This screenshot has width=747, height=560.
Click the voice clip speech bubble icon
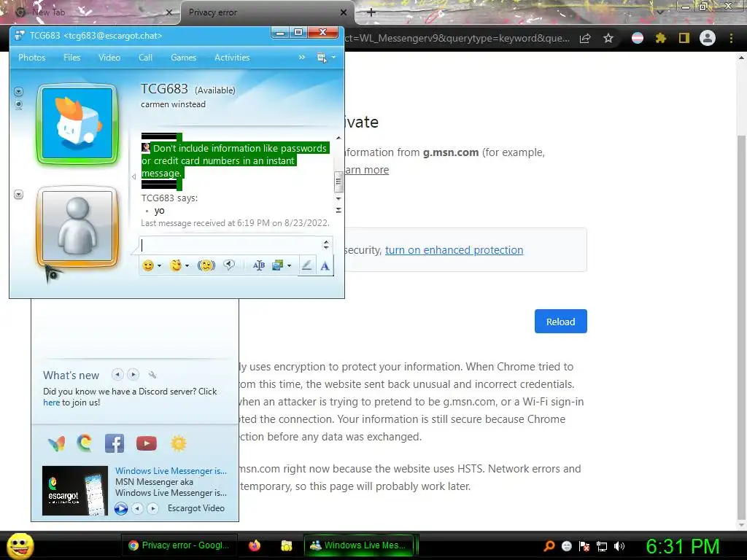point(229,265)
